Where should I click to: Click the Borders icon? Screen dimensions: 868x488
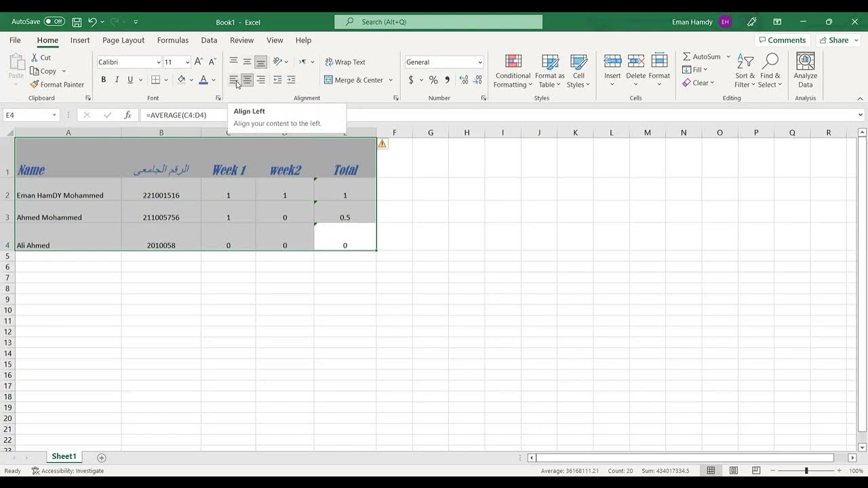[x=155, y=80]
